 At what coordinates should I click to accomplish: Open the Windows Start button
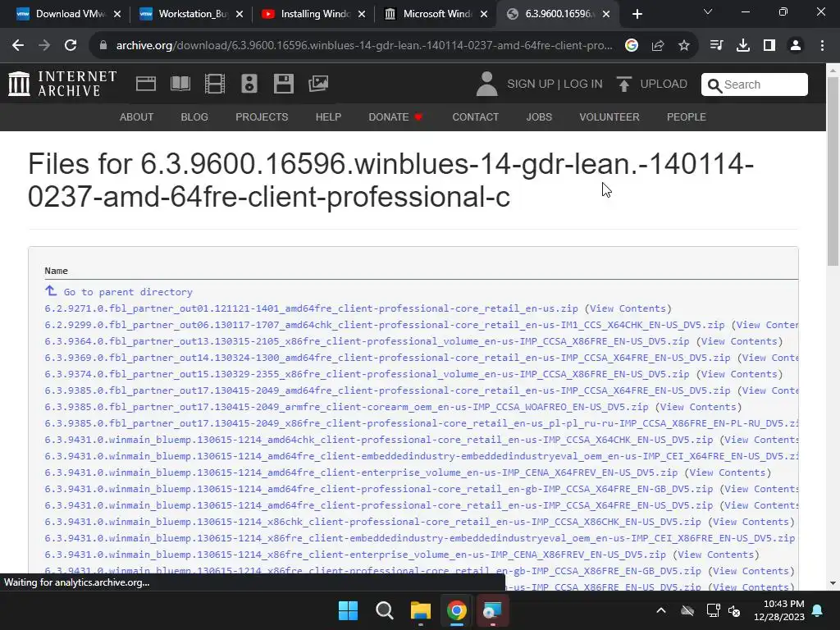coord(348,610)
